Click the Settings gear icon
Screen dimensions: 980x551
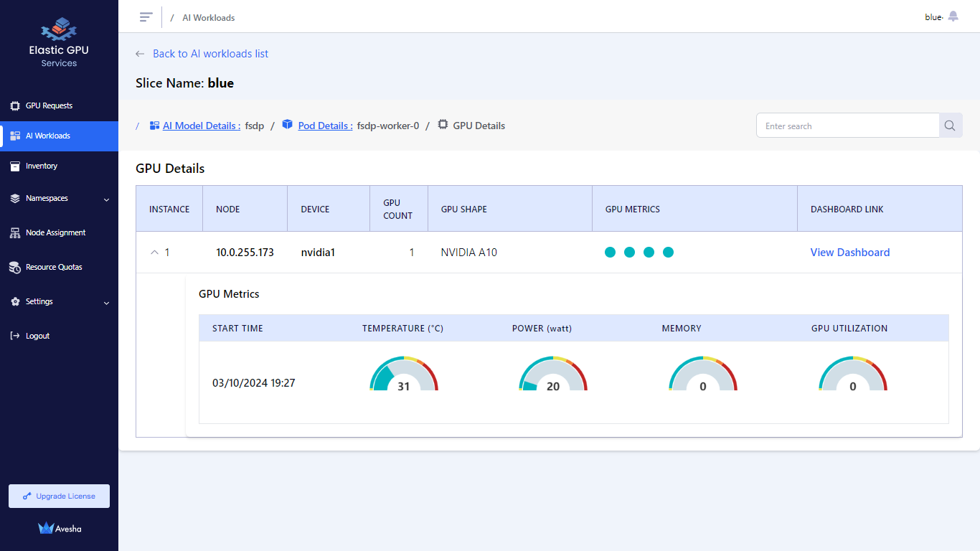click(15, 301)
